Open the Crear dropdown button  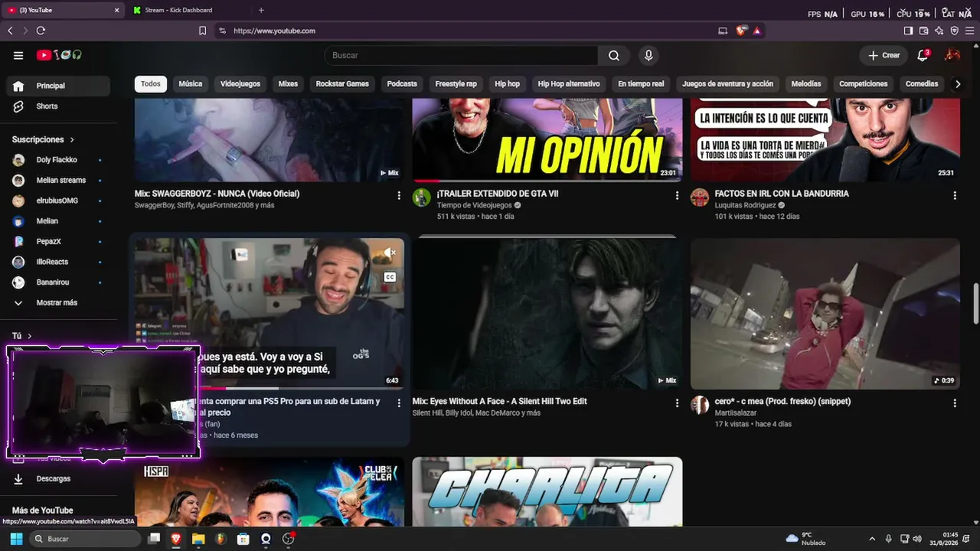click(x=884, y=55)
